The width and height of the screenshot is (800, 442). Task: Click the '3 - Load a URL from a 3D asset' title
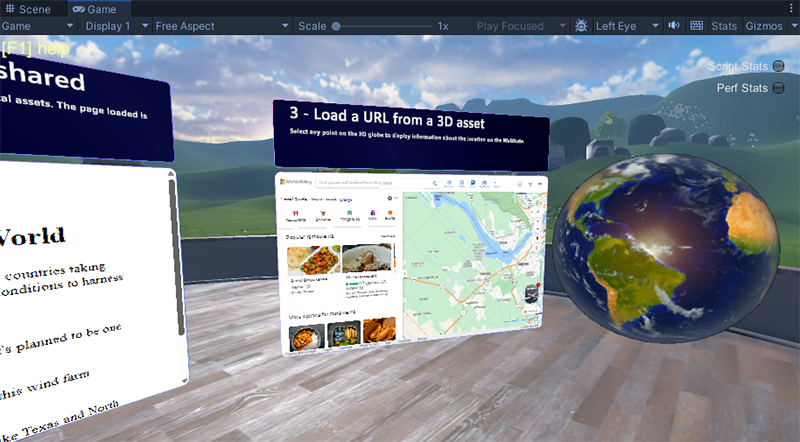point(388,117)
